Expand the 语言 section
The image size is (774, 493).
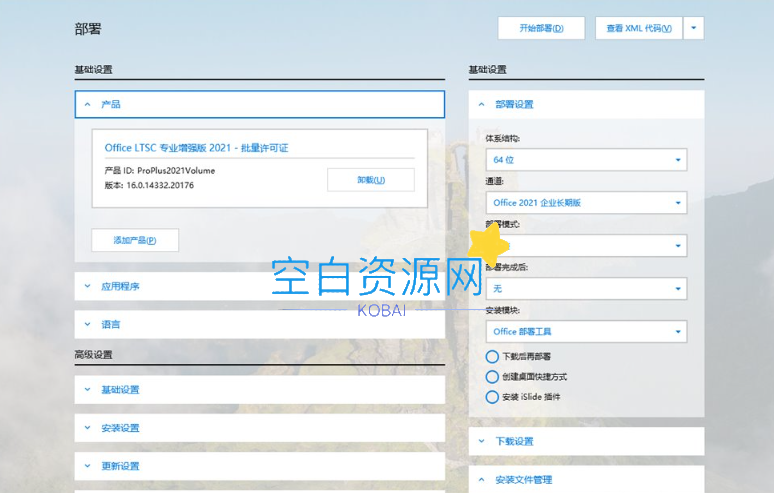[x=260, y=324]
